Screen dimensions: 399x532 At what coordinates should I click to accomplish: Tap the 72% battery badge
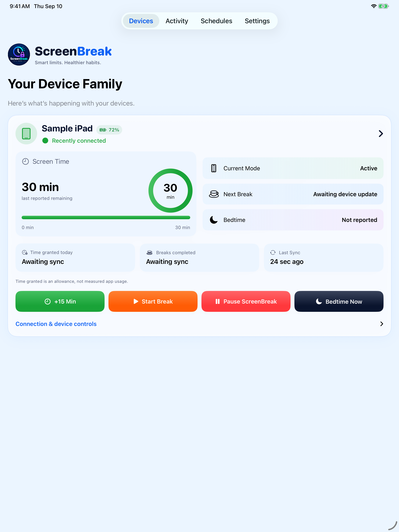pyautogui.click(x=109, y=130)
